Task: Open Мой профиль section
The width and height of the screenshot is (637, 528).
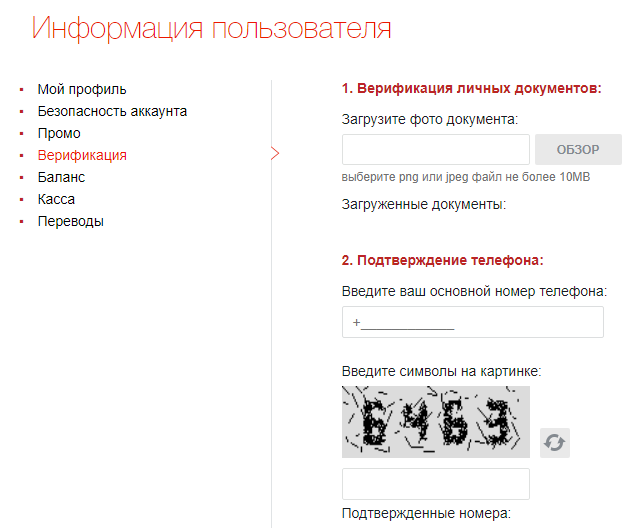Action: (82, 89)
